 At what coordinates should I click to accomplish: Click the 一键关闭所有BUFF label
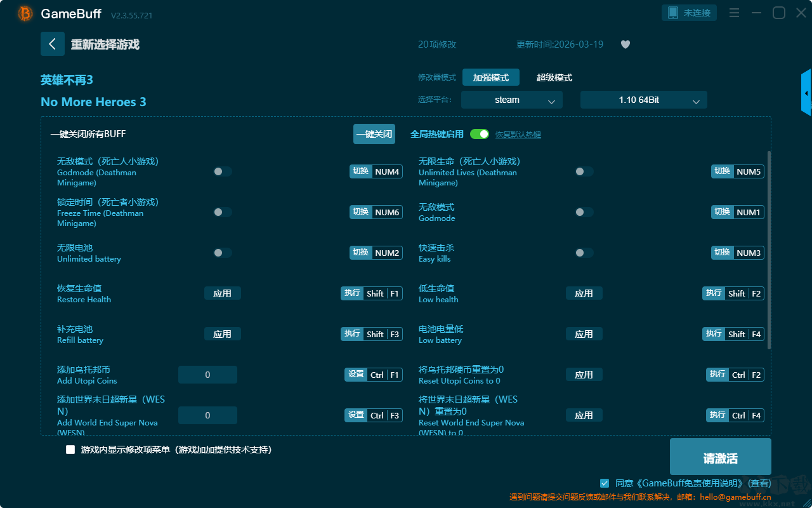point(88,134)
